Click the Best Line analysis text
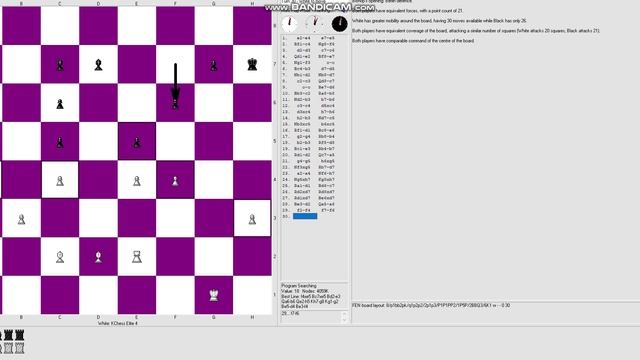 pyautogui.click(x=311, y=301)
